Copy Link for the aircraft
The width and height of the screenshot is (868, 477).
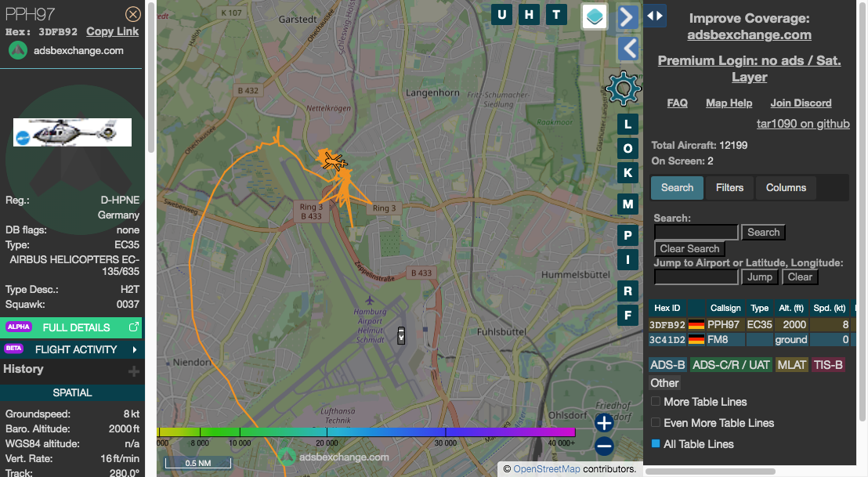tap(112, 31)
